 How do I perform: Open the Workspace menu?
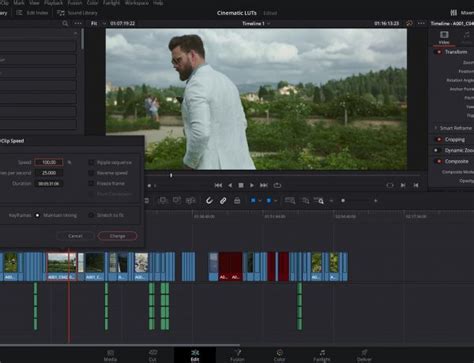click(x=137, y=3)
